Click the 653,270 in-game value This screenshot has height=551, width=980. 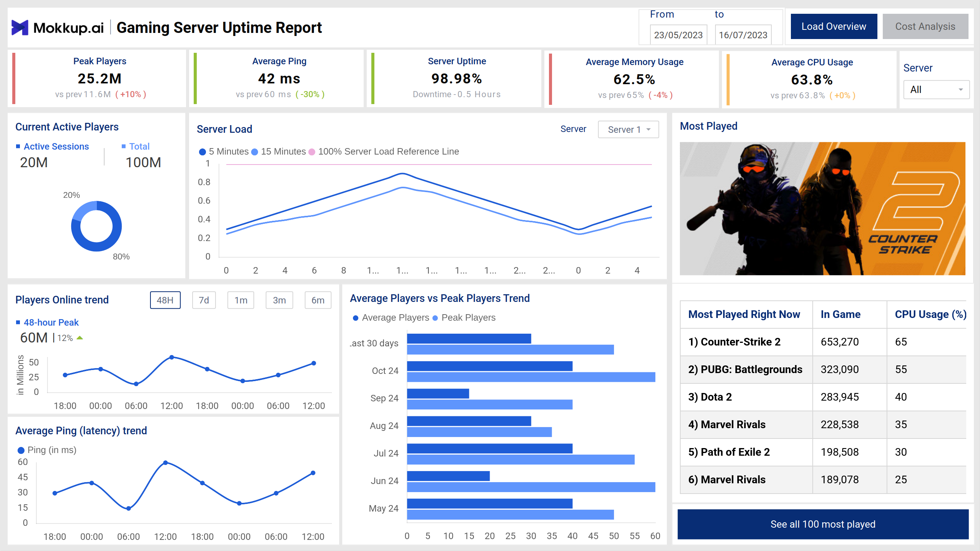[840, 342]
